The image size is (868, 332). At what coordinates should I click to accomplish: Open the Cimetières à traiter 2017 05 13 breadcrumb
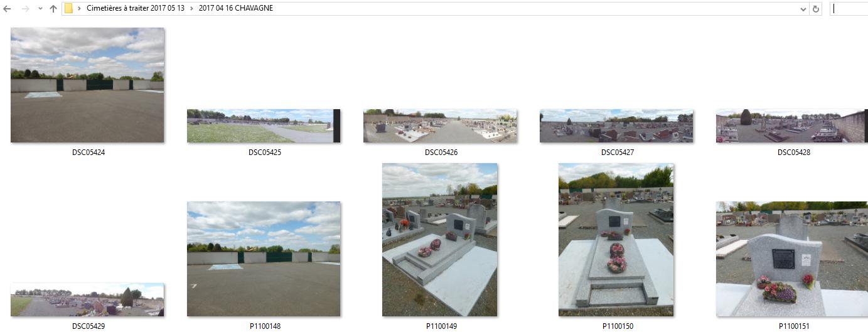coord(136,9)
